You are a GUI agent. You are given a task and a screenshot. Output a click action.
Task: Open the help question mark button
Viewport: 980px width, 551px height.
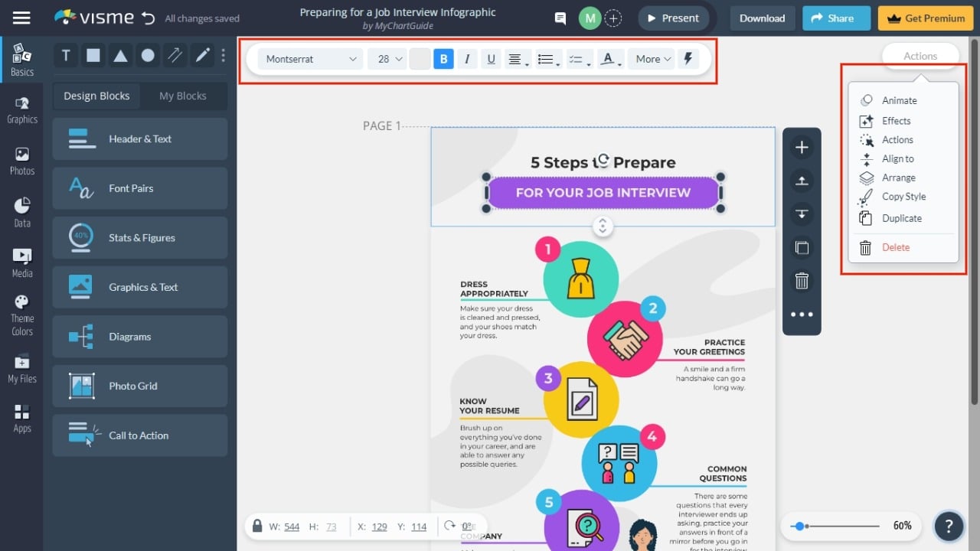[949, 526]
